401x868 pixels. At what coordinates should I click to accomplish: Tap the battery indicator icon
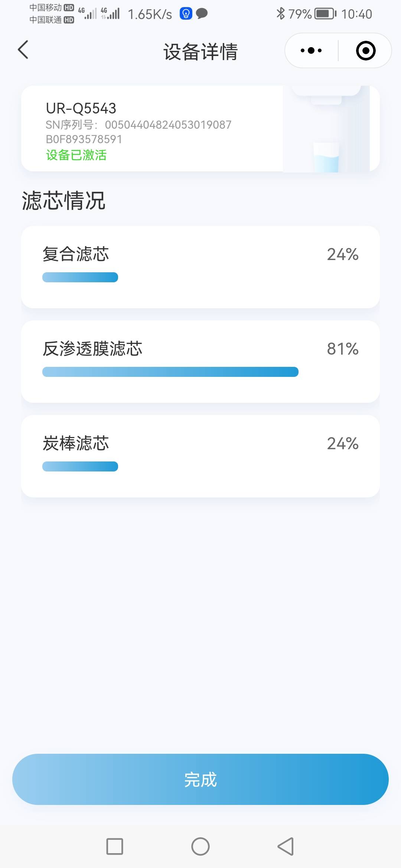point(325,14)
